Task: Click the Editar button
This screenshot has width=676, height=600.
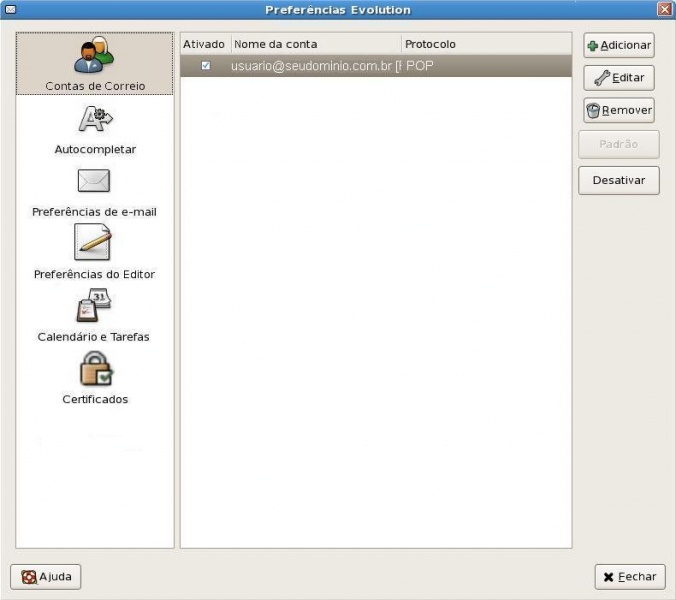Action: [619, 78]
